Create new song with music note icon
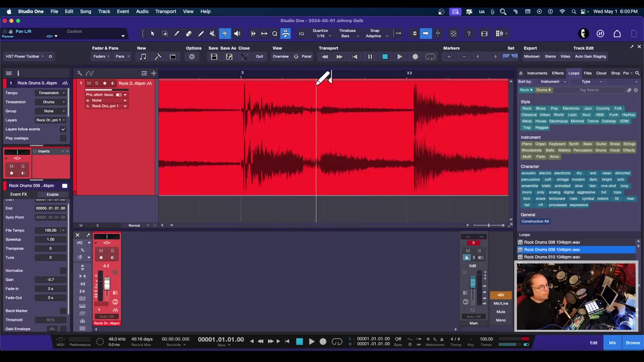 [x=143, y=57]
